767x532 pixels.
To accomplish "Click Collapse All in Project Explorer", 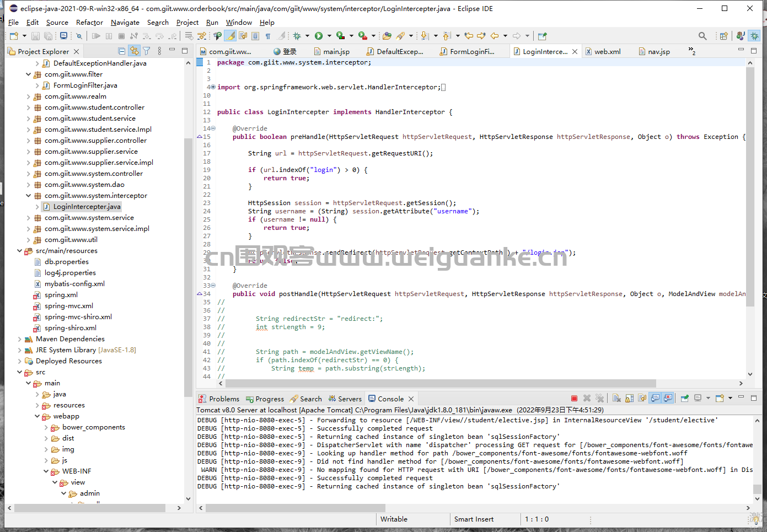I will pyautogui.click(x=122, y=51).
